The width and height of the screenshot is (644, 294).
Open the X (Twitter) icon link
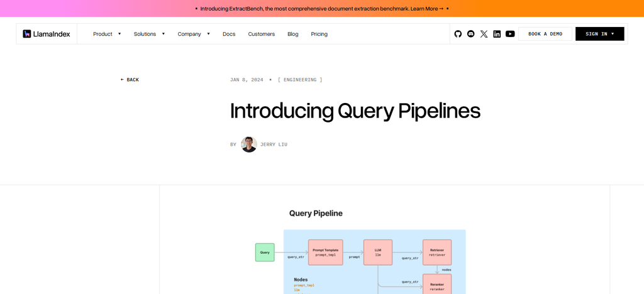484,34
